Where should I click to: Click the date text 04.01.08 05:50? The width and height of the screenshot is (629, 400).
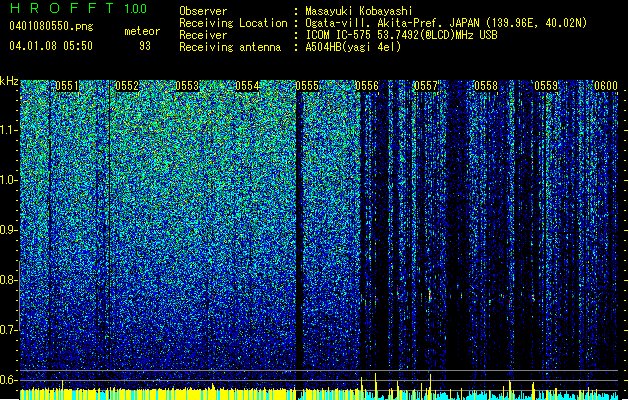point(51,46)
